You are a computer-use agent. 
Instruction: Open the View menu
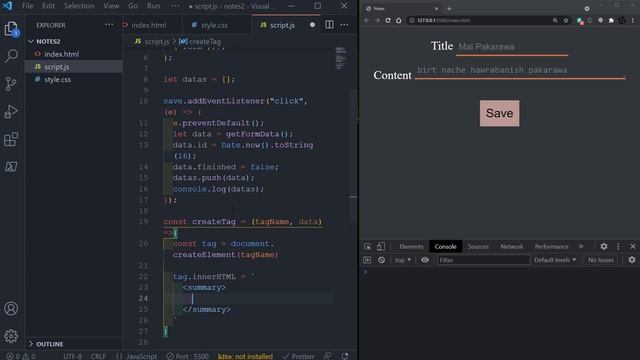coord(111,6)
